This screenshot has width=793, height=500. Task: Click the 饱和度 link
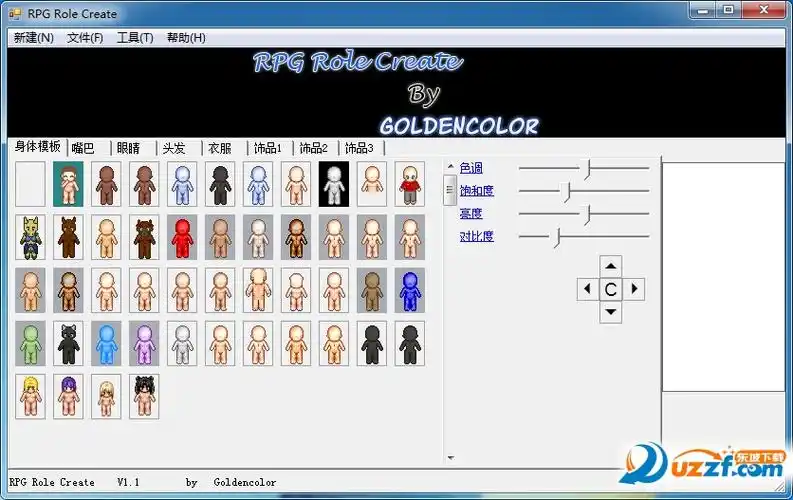[476, 191]
